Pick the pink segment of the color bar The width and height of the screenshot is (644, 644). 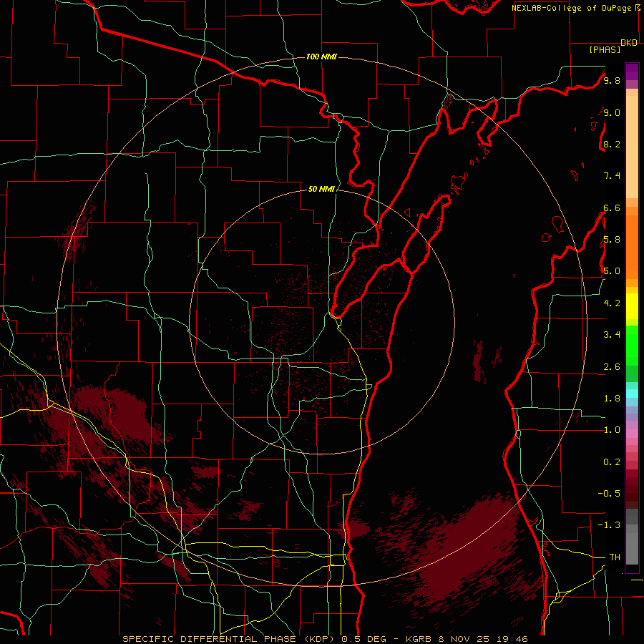[632, 434]
